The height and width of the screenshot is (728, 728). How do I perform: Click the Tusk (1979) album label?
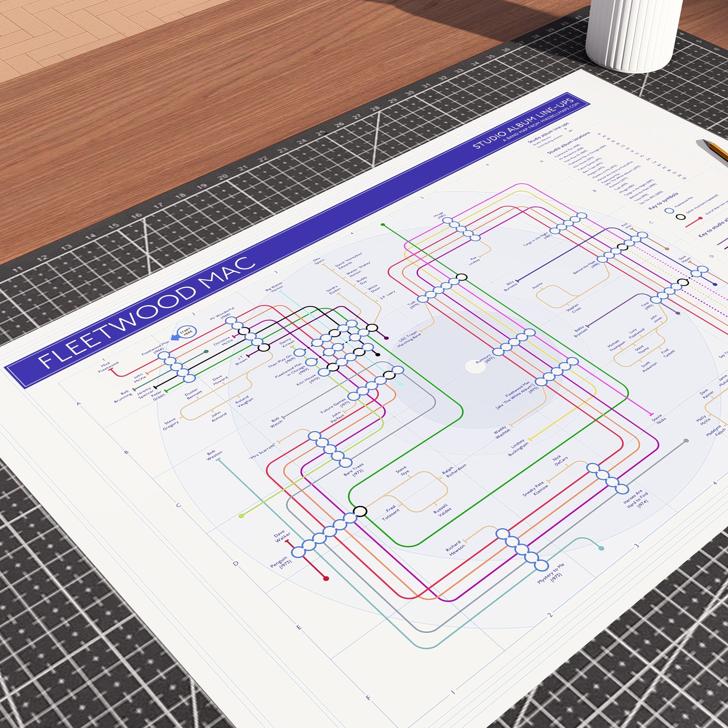click(413, 305)
